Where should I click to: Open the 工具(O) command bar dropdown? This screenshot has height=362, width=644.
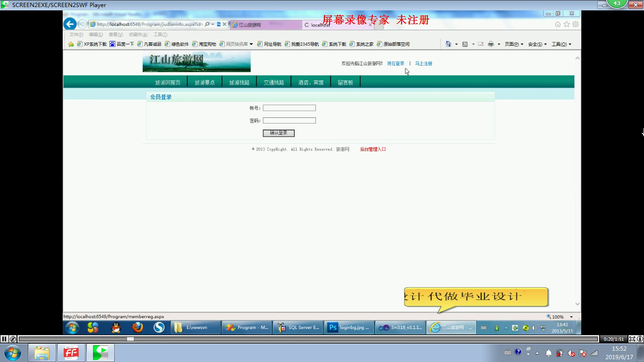(561, 44)
